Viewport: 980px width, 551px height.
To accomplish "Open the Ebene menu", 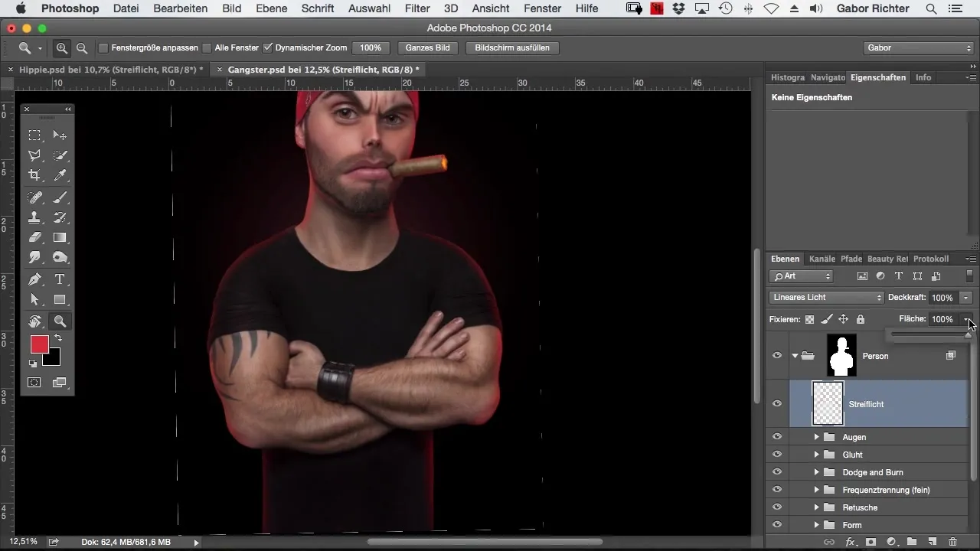I will pos(272,8).
